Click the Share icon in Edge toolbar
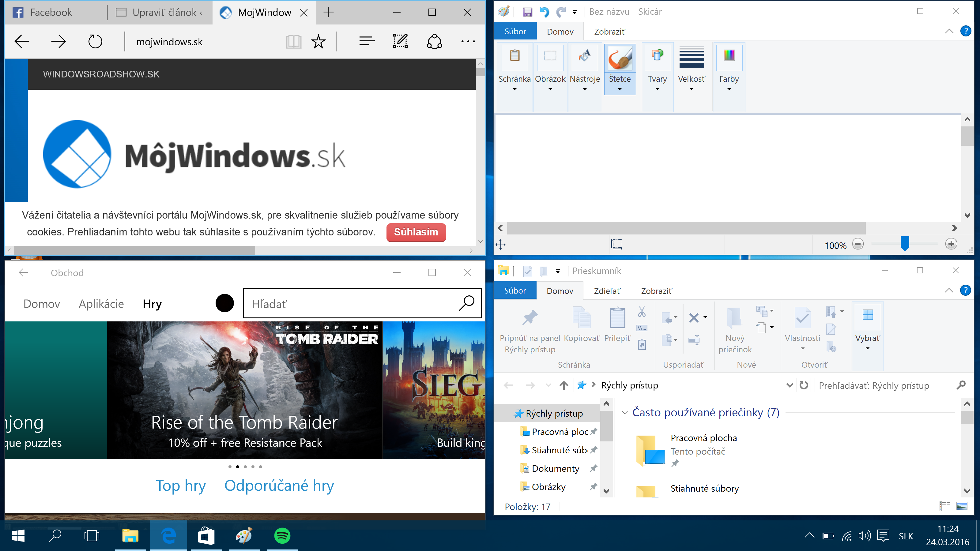980x551 pixels. pos(434,41)
